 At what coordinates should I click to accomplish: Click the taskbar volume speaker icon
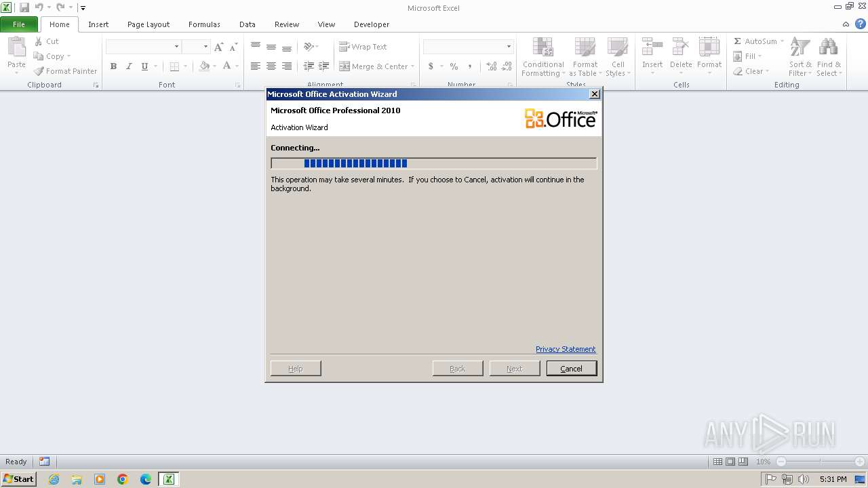click(804, 479)
